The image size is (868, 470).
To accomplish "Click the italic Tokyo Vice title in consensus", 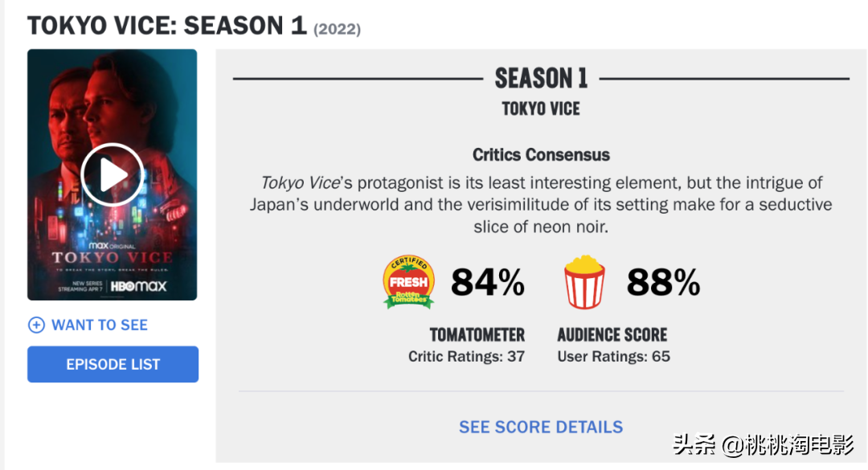I will pos(301,182).
